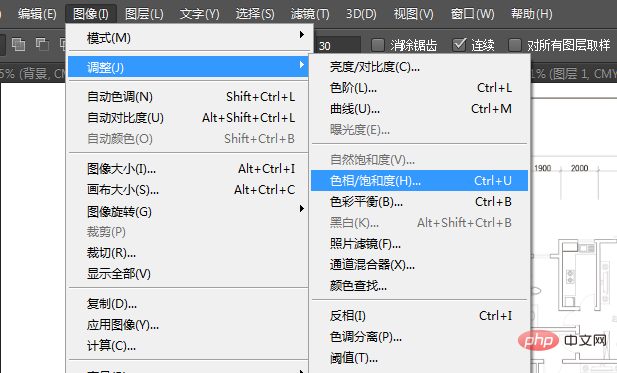617x373 pixels.
Task: Open 计算(C)... command
Action: (188, 346)
